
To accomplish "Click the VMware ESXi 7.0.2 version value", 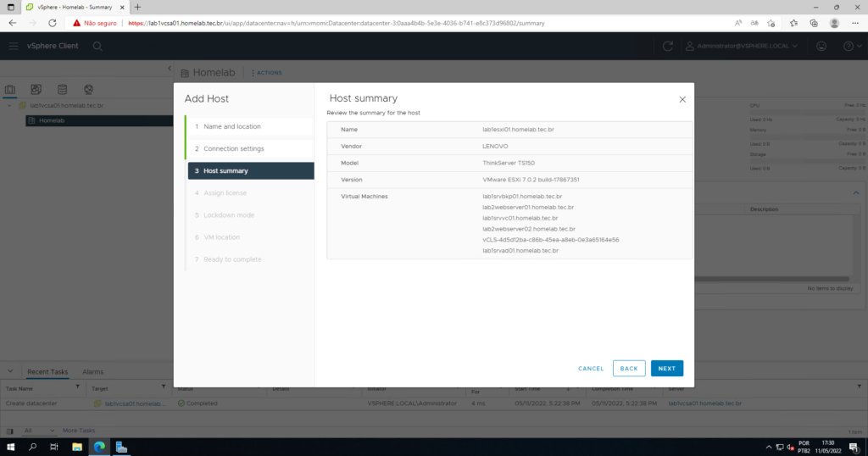I will click(531, 180).
